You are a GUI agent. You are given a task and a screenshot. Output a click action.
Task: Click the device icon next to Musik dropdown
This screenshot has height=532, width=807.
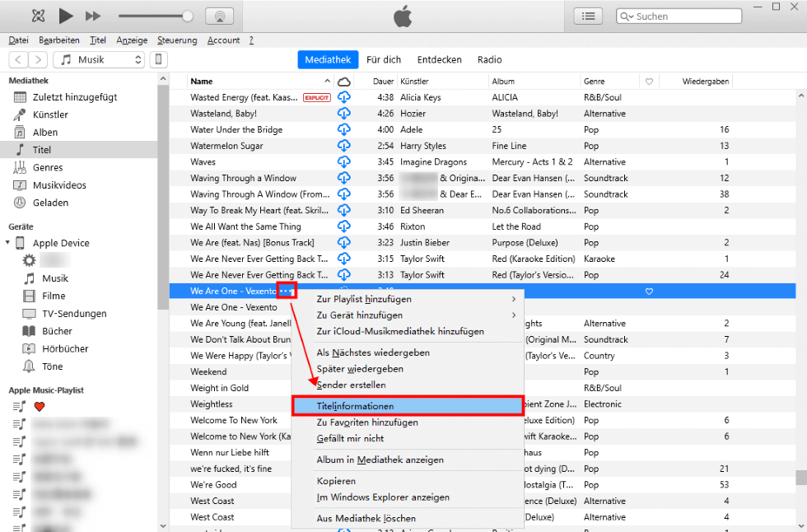158,59
